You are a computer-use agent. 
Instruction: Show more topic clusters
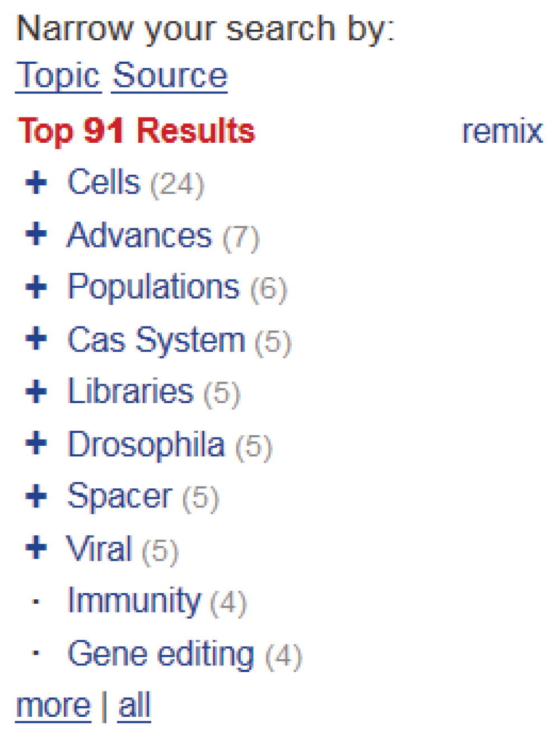point(53,705)
